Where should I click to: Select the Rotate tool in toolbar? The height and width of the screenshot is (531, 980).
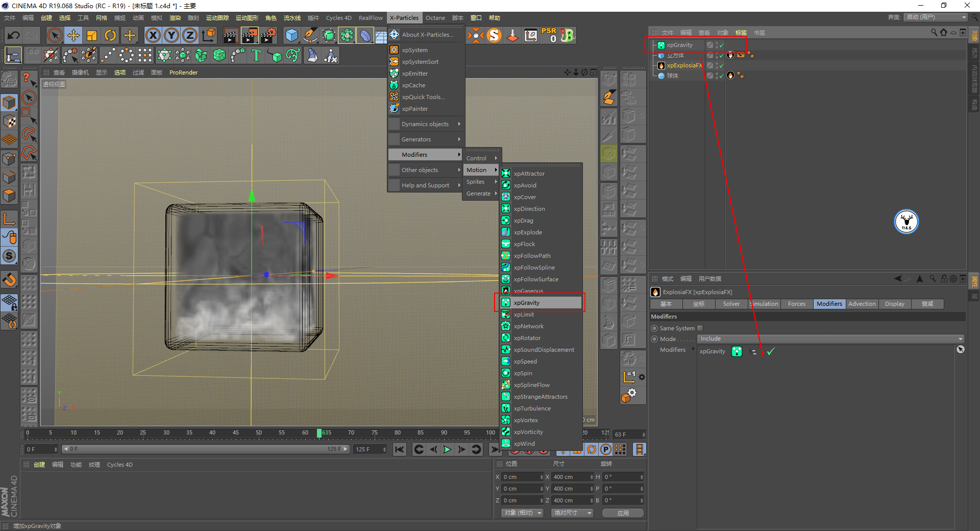tap(110, 35)
